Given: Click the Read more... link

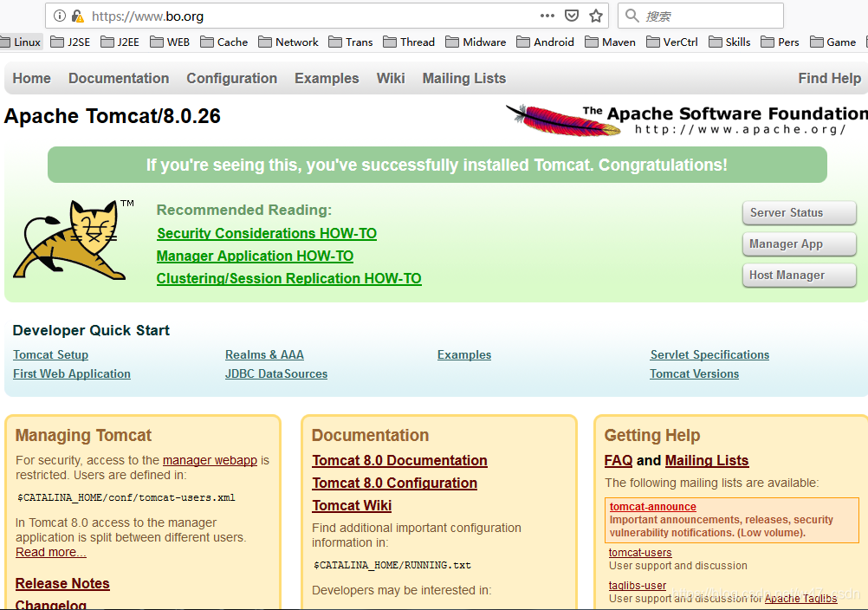Looking at the screenshot, I should coord(51,552).
